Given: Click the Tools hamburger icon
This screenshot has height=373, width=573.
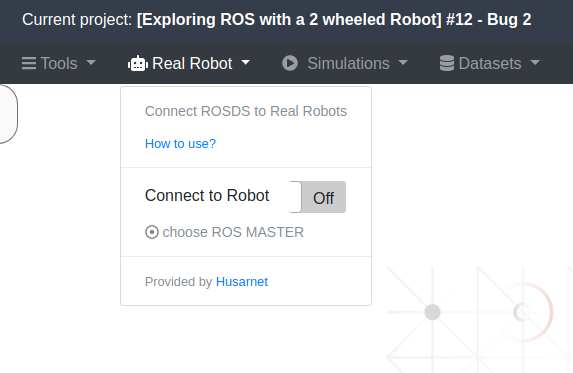Looking at the screenshot, I should [29, 63].
